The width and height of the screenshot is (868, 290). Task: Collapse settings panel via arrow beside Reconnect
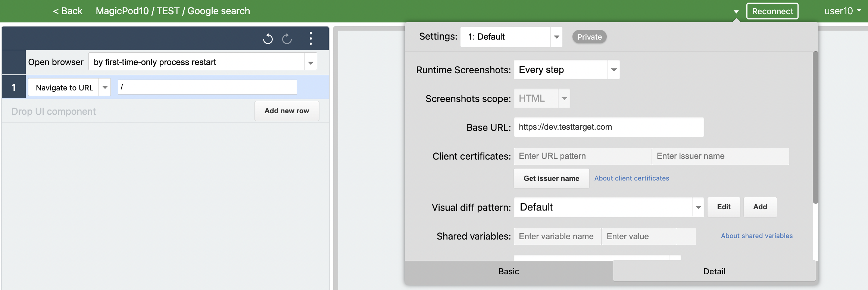tap(736, 12)
